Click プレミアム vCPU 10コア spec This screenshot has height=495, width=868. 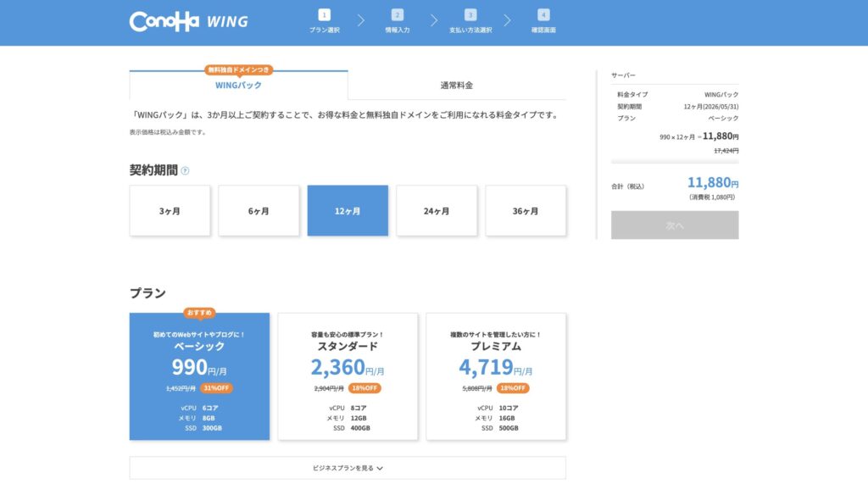tap(498, 408)
